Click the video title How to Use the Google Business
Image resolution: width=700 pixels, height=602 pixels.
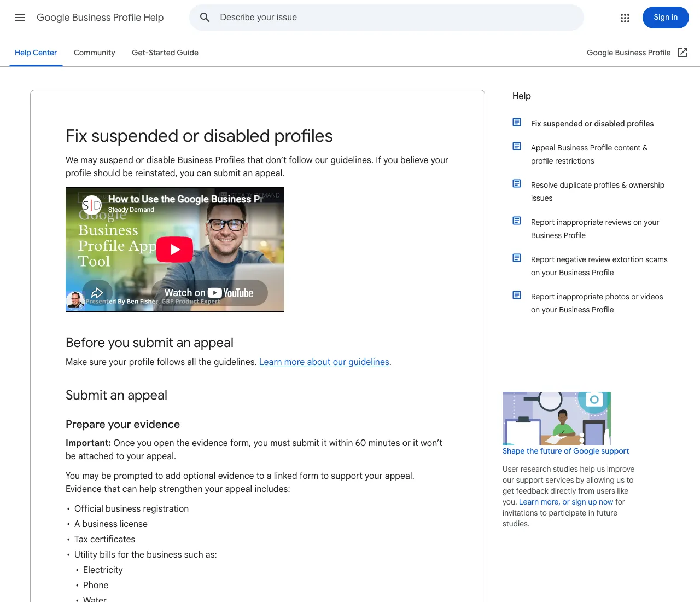[x=185, y=199]
